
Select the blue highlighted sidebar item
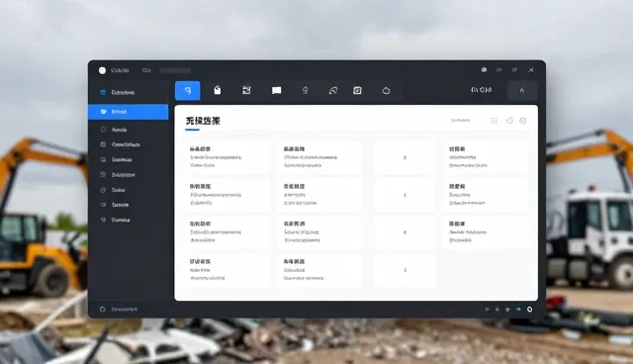pyautogui.click(x=129, y=112)
